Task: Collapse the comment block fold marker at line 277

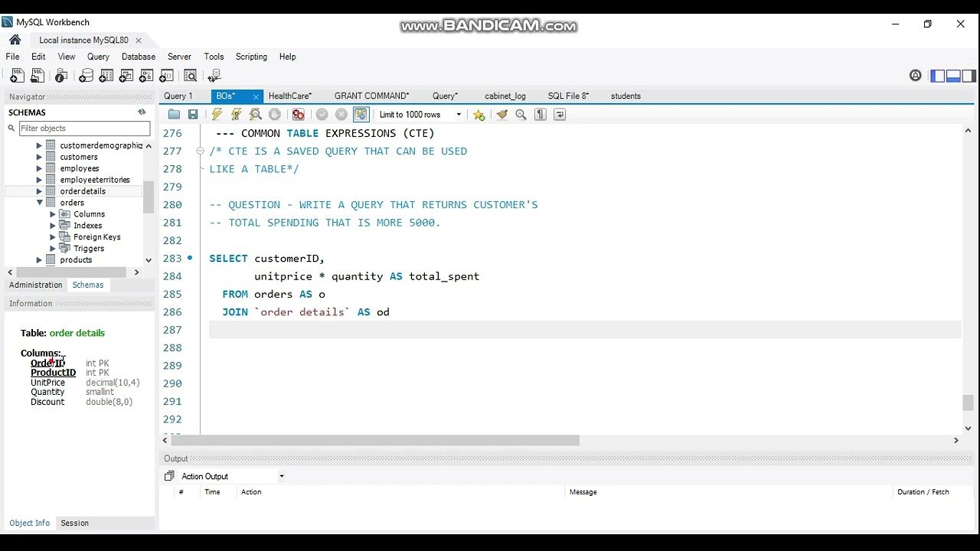Action: pos(200,152)
